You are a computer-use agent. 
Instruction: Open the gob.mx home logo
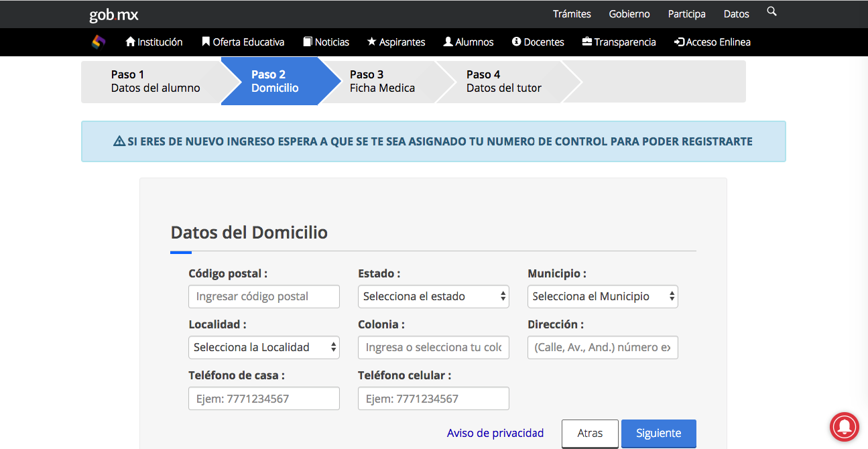(x=114, y=14)
